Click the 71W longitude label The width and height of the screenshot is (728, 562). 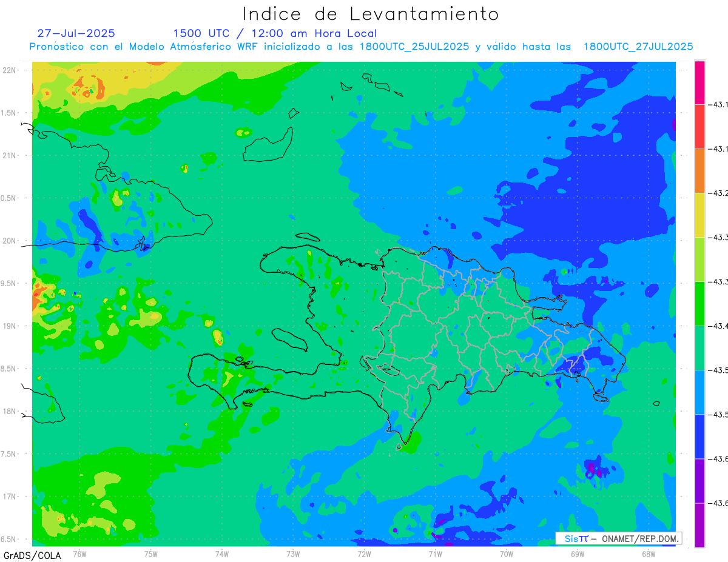(435, 554)
